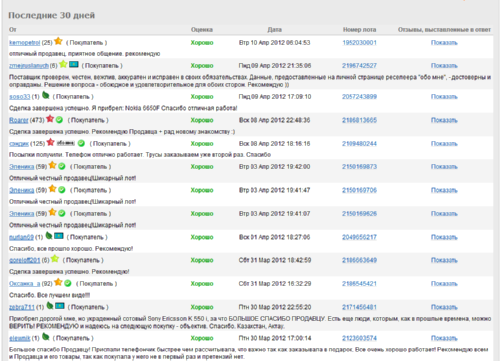Click the yellow star icon next to goreloff201

click(55, 259)
